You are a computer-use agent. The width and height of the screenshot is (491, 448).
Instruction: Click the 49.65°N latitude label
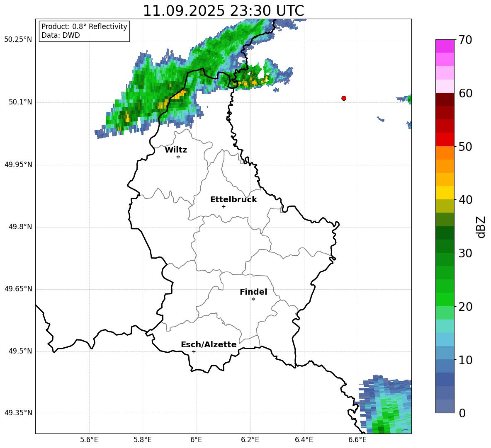click(18, 289)
